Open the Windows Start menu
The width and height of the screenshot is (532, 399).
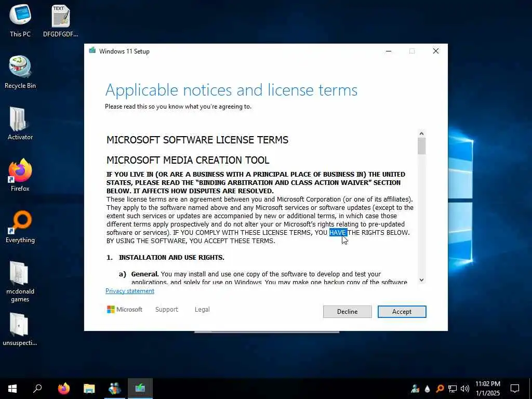coord(12,388)
